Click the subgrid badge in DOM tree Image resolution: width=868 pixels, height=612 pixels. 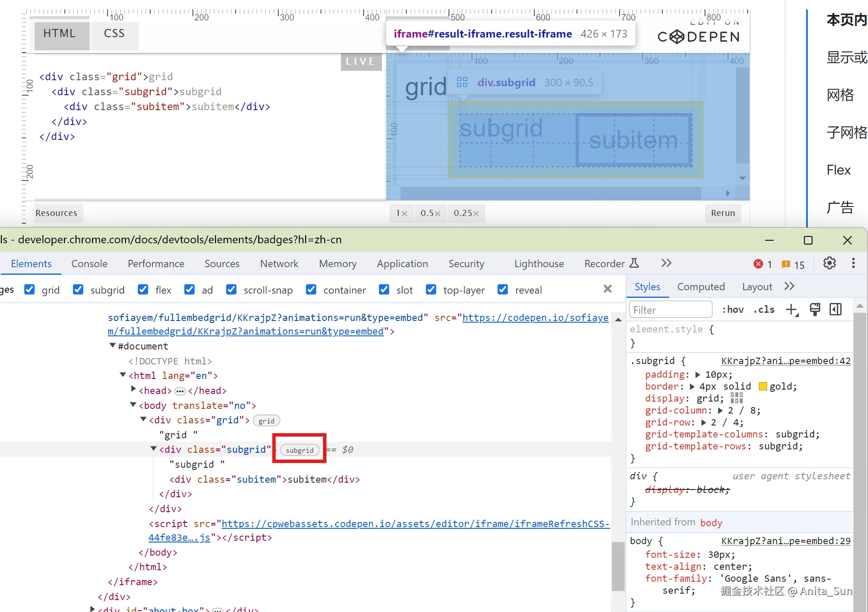pos(300,450)
